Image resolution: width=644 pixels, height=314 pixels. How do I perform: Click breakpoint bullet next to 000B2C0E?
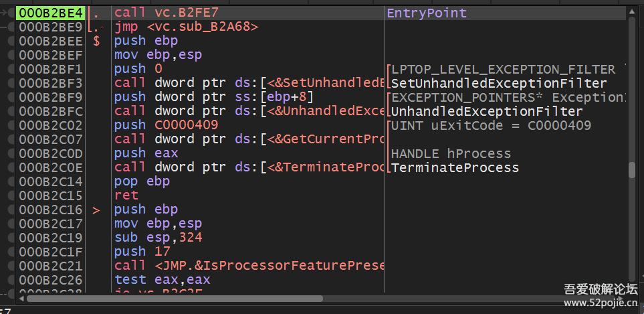tap(11, 167)
